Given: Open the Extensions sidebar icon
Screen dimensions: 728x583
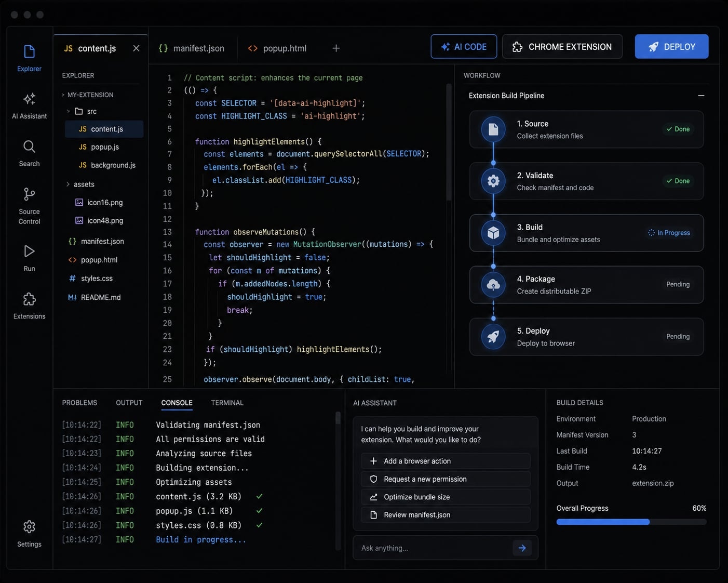Looking at the screenshot, I should [29, 299].
